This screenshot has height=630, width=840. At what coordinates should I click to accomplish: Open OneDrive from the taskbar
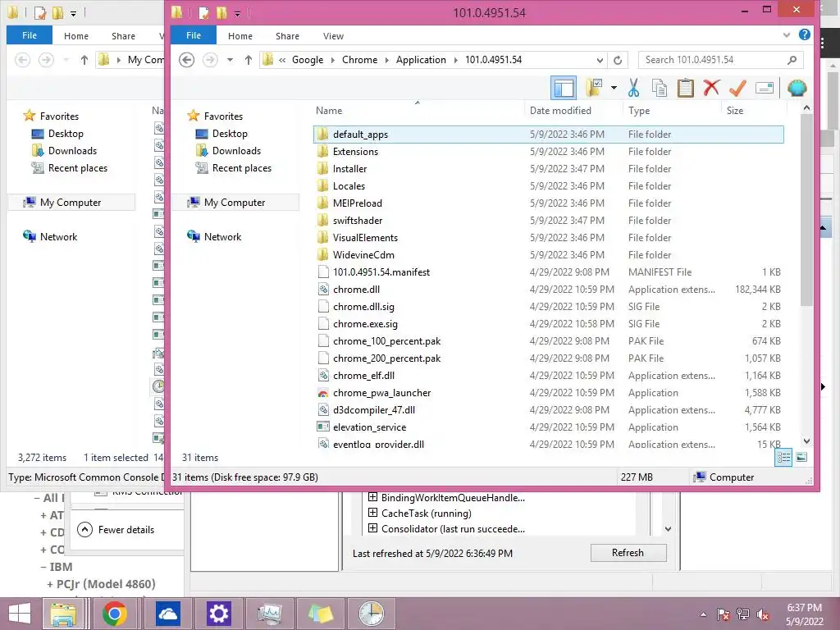coord(167,614)
